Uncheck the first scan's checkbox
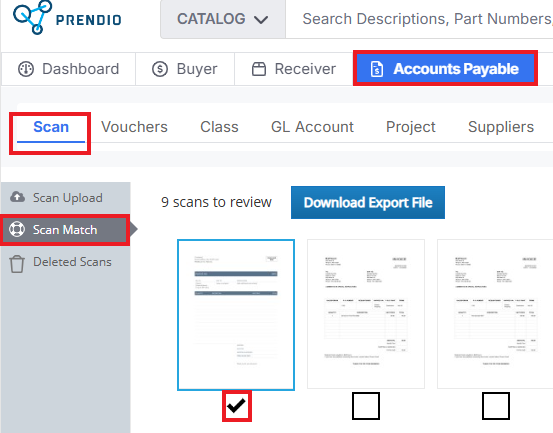Screen dimensions: 553x433 coord(237,406)
